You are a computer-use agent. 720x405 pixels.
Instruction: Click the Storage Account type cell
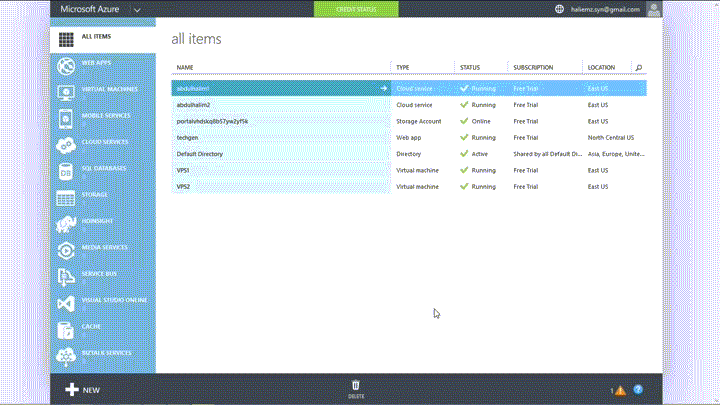point(419,122)
